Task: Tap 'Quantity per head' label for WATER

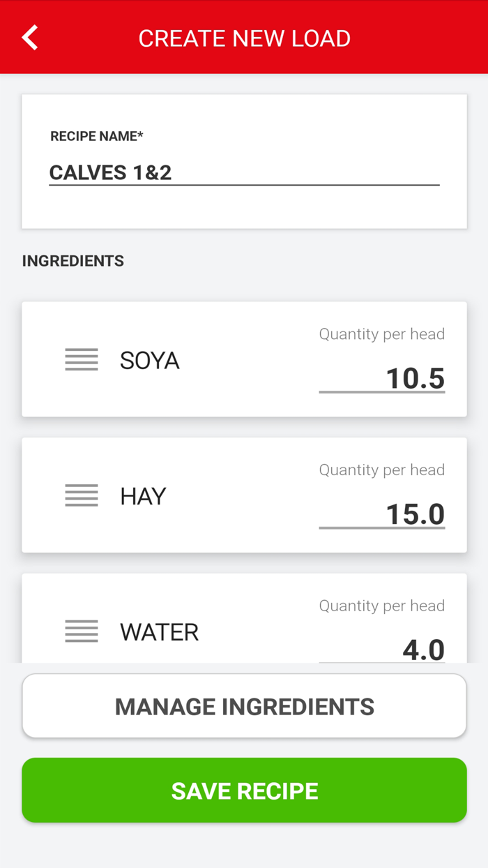Action: 382,606
